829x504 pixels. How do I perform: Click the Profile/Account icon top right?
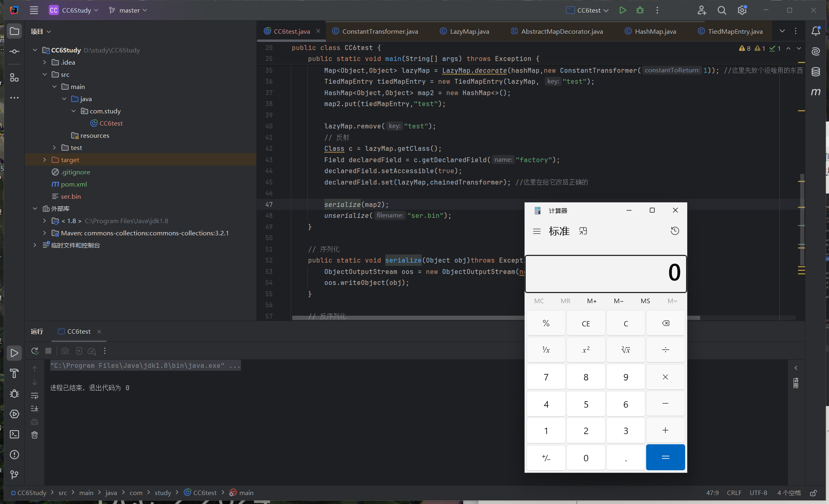[x=702, y=10]
